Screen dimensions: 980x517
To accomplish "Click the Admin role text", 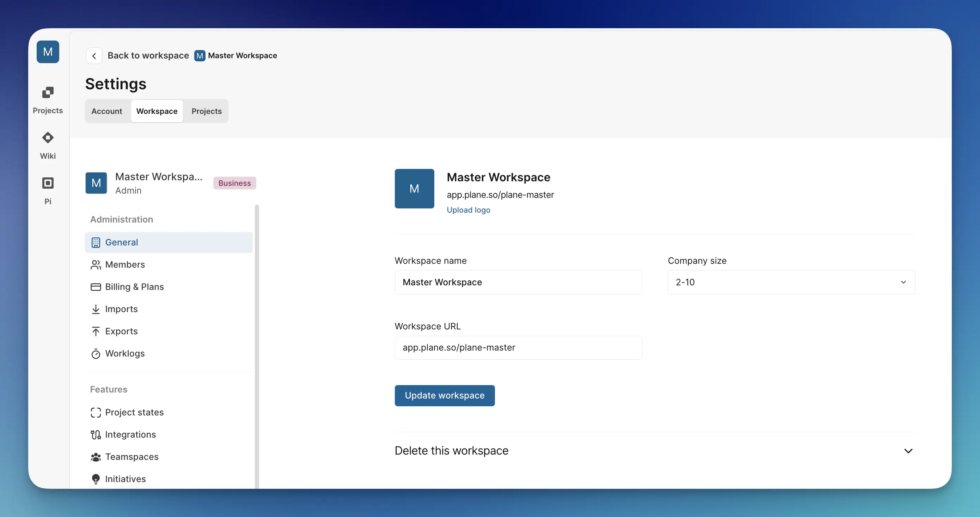I will point(128,191).
